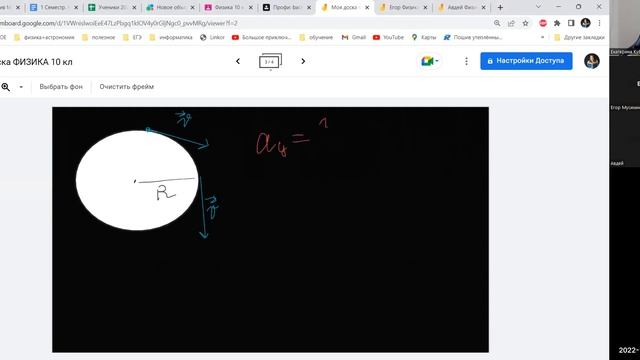Switch to the Новое объ... tab
Screen dimensions: 640x360
[169, 7]
